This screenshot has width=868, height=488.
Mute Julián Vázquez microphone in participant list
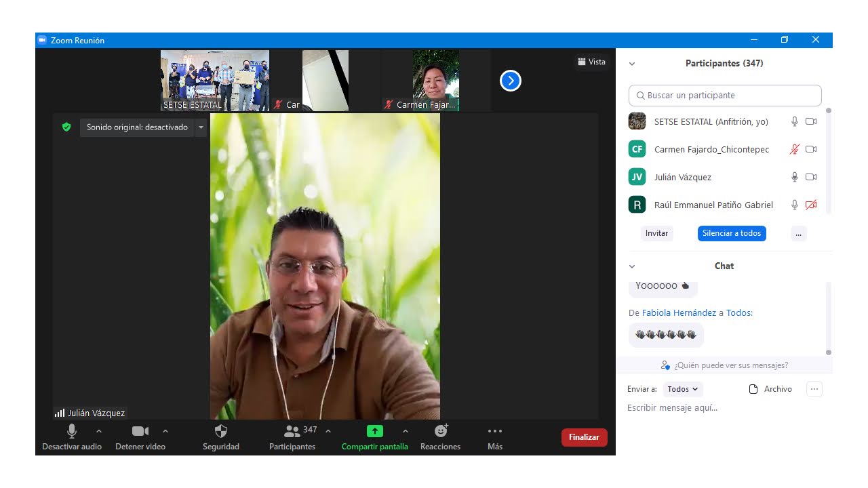795,177
